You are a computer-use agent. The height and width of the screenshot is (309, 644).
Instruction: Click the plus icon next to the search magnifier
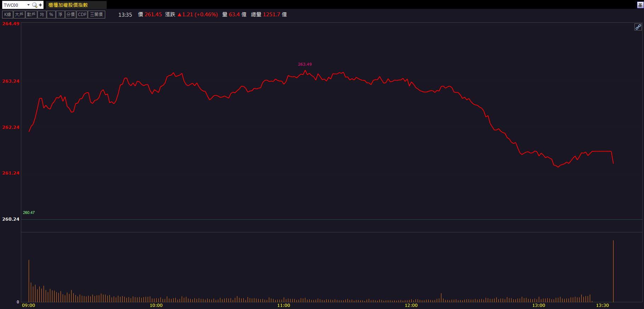(x=40, y=5)
